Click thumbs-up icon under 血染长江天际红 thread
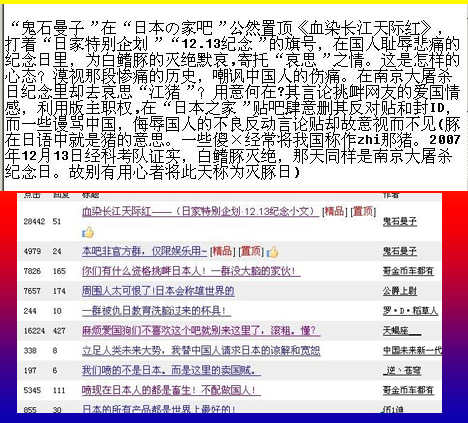The image size is (468, 423). [88, 232]
